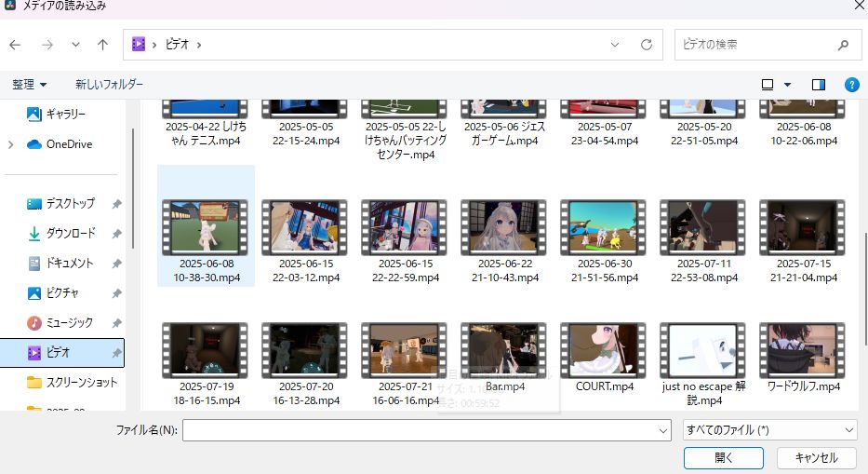Open the すべてのファイル file type dropdown
This screenshot has height=474, width=868.
768,429
